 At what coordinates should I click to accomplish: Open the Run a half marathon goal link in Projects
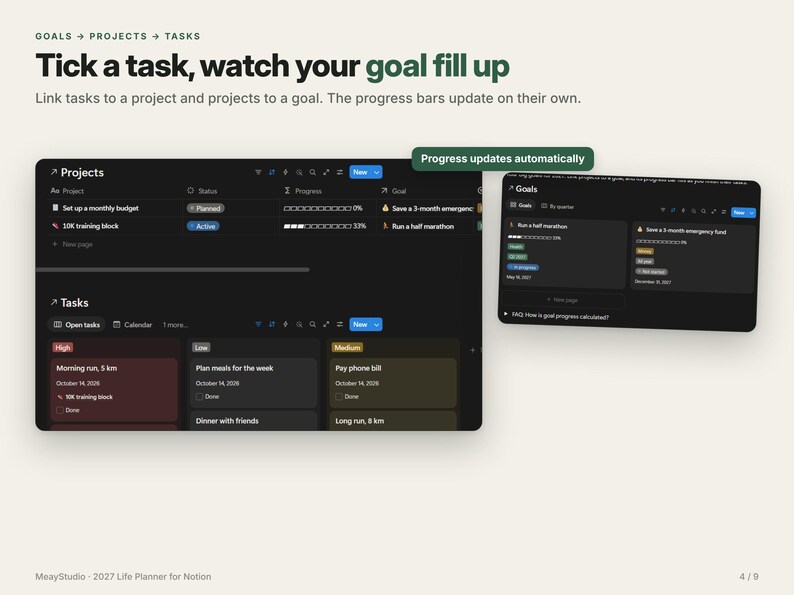point(418,226)
